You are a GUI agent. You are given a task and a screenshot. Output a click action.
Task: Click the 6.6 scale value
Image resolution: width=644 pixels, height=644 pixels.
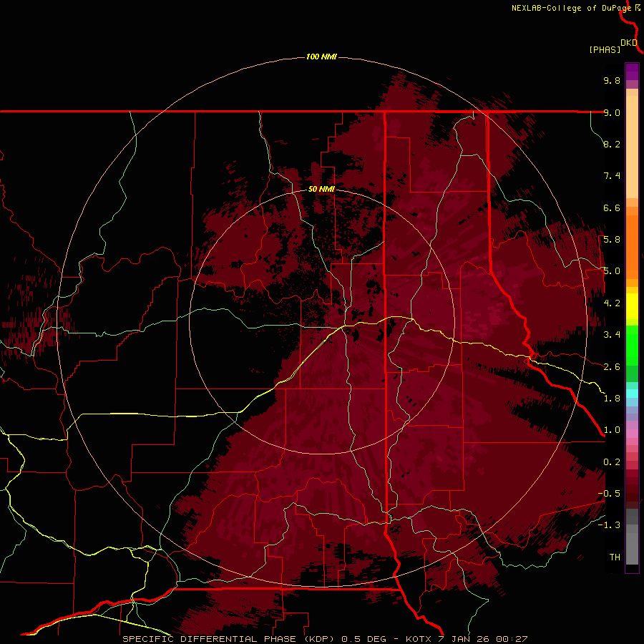612,208
